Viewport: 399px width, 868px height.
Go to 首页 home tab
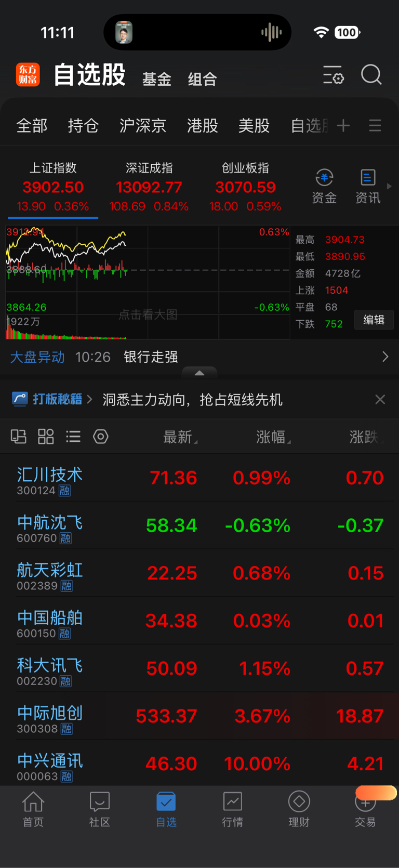point(33,809)
